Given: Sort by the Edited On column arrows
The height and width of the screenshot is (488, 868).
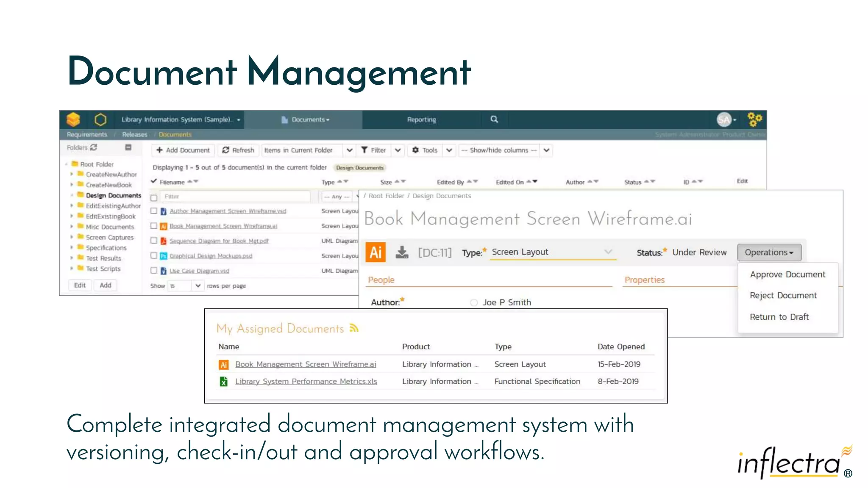Looking at the screenshot, I should 532,181.
